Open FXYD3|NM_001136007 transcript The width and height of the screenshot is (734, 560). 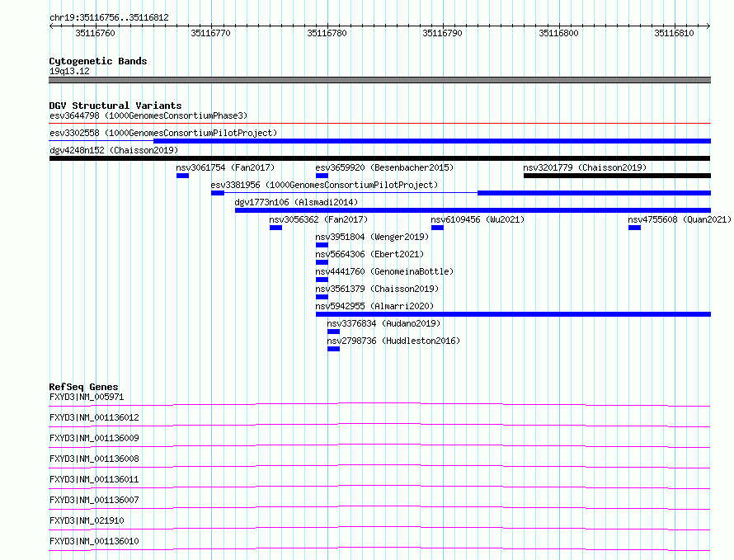94,500
